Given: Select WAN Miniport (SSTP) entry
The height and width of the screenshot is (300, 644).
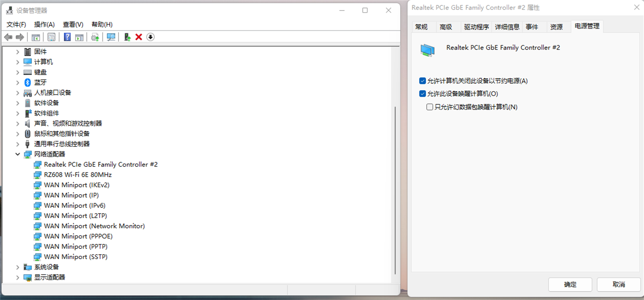Looking at the screenshot, I should [x=75, y=257].
